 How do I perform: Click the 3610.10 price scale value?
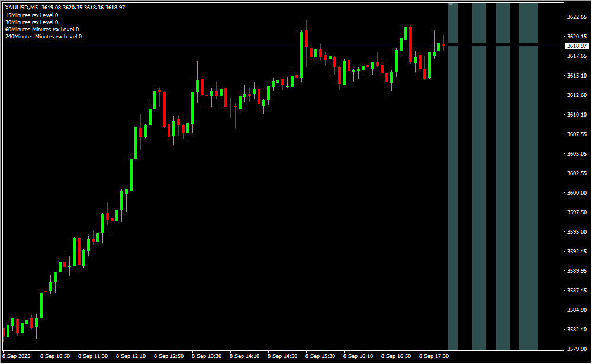[x=576, y=114]
